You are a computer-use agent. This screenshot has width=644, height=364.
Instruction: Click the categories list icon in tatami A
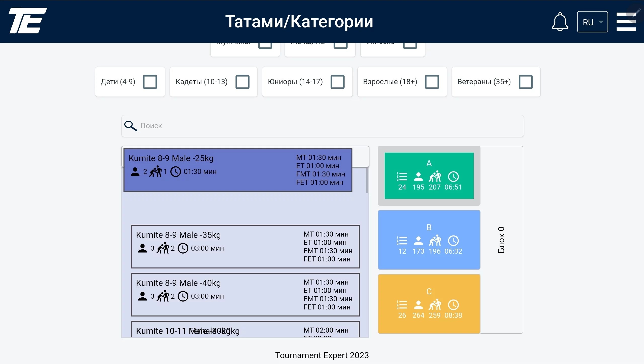[x=402, y=177]
